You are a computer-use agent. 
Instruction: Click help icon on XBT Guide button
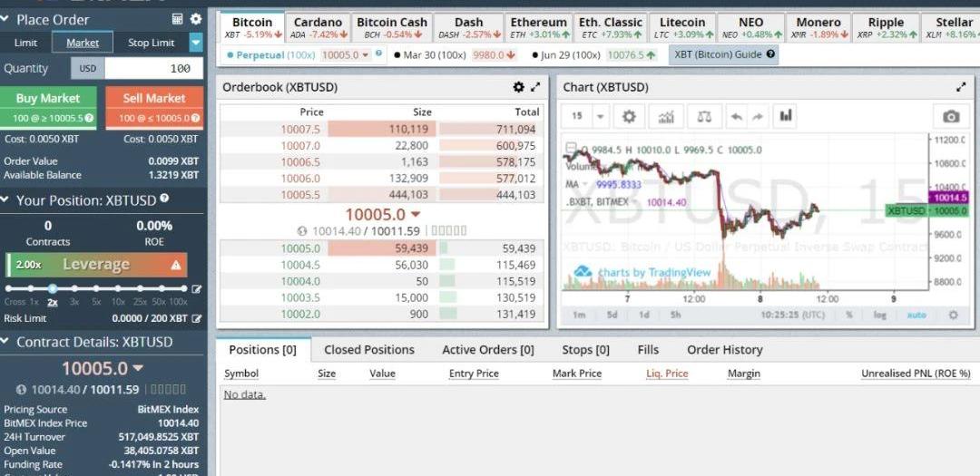click(770, 54)
